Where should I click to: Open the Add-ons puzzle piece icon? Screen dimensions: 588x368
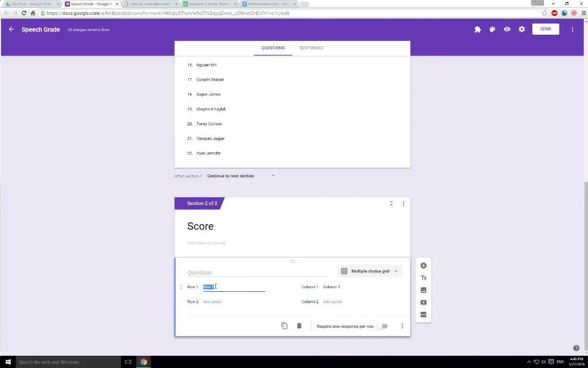pos(477,29)
